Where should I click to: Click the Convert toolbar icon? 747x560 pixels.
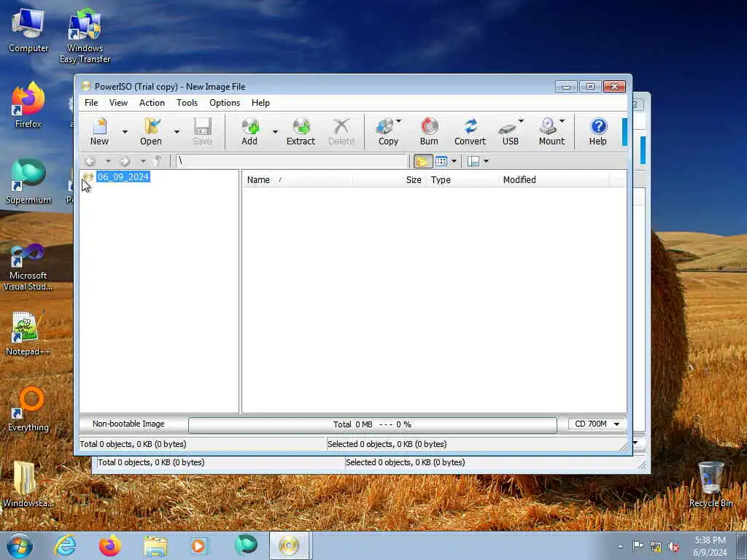coord(471,131)
